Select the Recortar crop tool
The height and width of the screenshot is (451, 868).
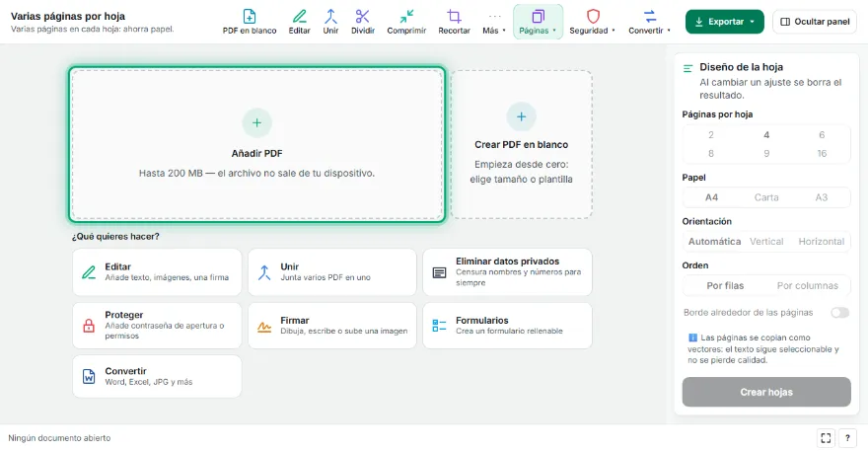pyautogui.click(x=454, y=22)
